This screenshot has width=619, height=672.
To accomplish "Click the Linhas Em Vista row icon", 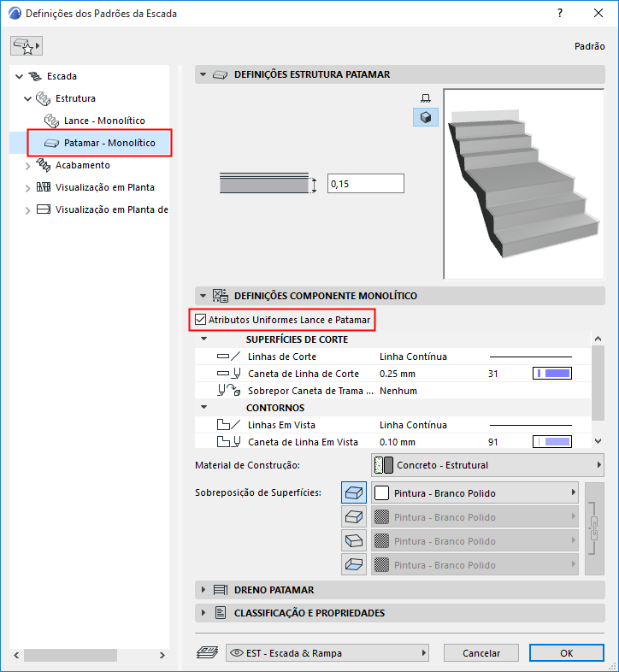I will [x=228, y=425].
